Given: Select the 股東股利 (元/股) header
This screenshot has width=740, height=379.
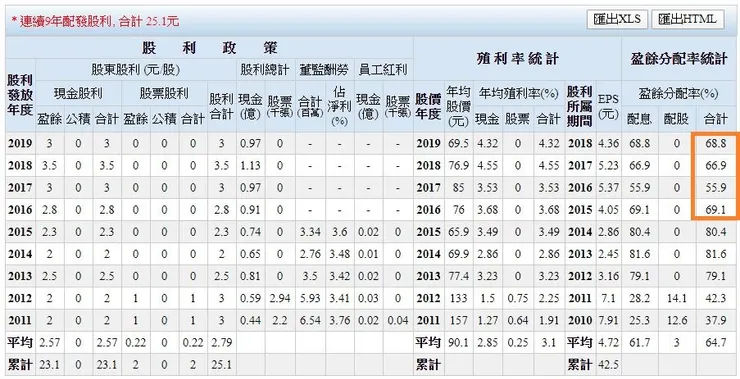Looking at the screenshot, I should coord(135,70).
